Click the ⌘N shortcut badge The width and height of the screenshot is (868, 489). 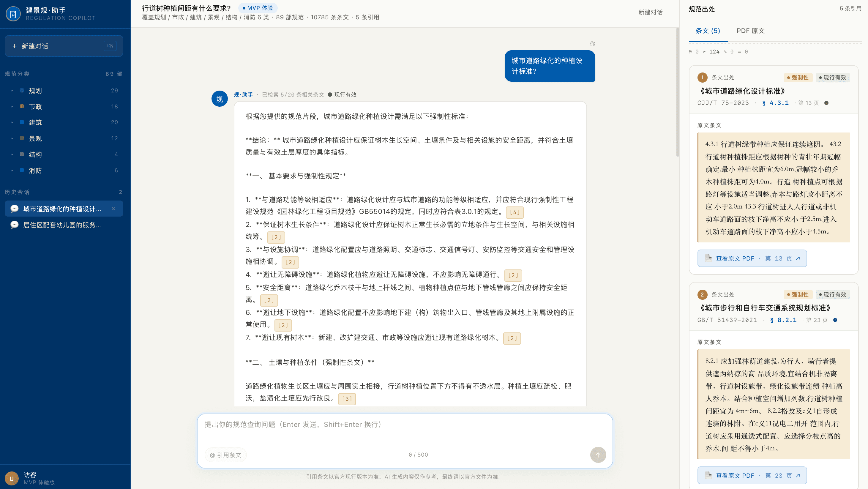coord(110,46)
